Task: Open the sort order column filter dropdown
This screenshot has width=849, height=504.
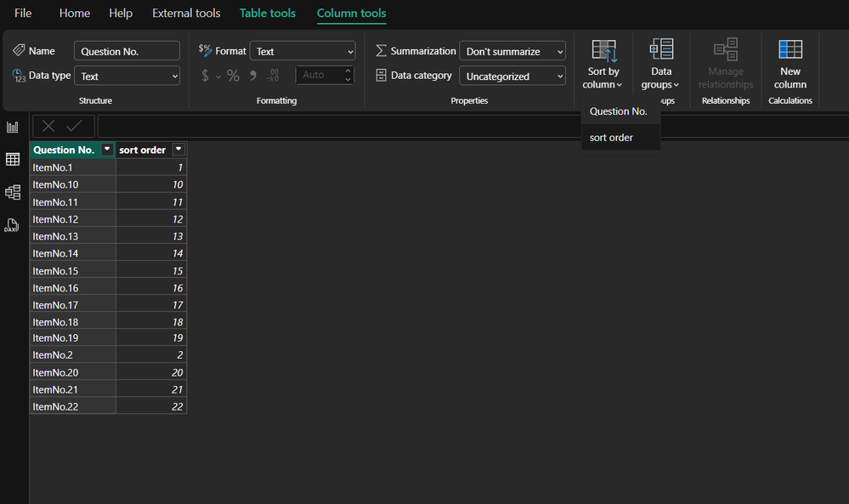Action: pyautogui.click(x=178, y=150)
